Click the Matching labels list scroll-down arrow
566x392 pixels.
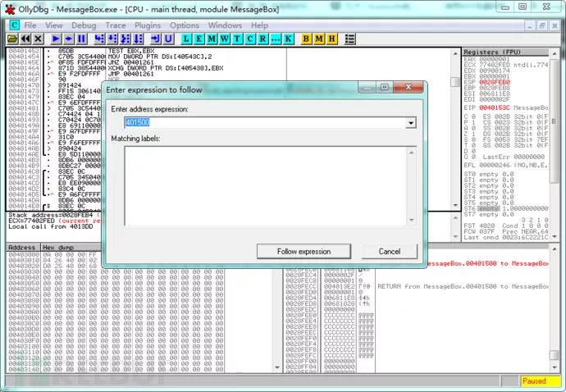coord(411,220)
